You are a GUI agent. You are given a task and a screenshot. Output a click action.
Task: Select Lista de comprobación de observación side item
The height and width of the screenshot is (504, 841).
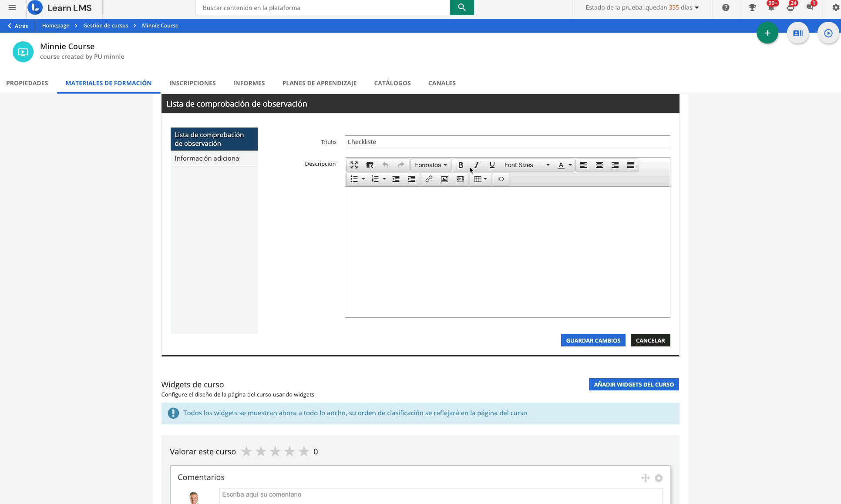(214, 139)
